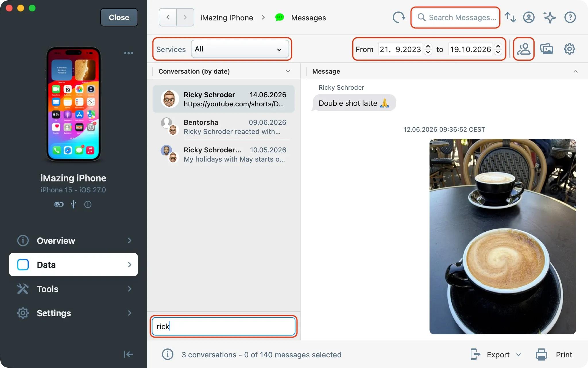The height and width of the screenshot is (368, 588).
Task: Open the coffee cups photo attachment
Action: coord(502,237)
